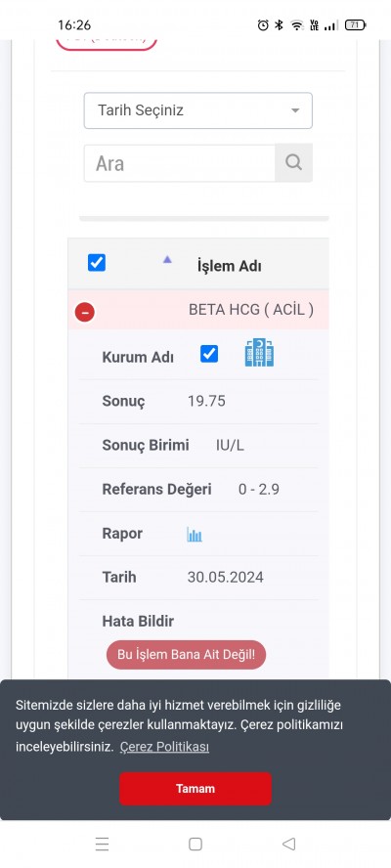
Task: Open the hospital building icon
Action: point(259,353)
